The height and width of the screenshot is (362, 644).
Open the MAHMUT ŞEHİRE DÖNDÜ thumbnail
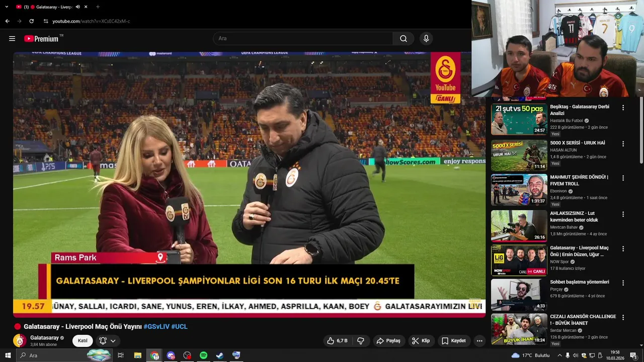point(519,190)
